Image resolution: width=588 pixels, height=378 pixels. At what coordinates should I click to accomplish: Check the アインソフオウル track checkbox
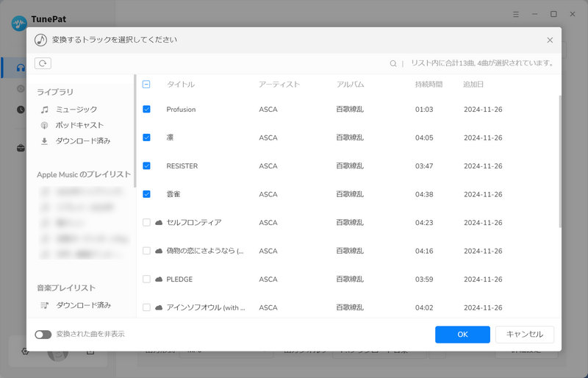point(146,307)
